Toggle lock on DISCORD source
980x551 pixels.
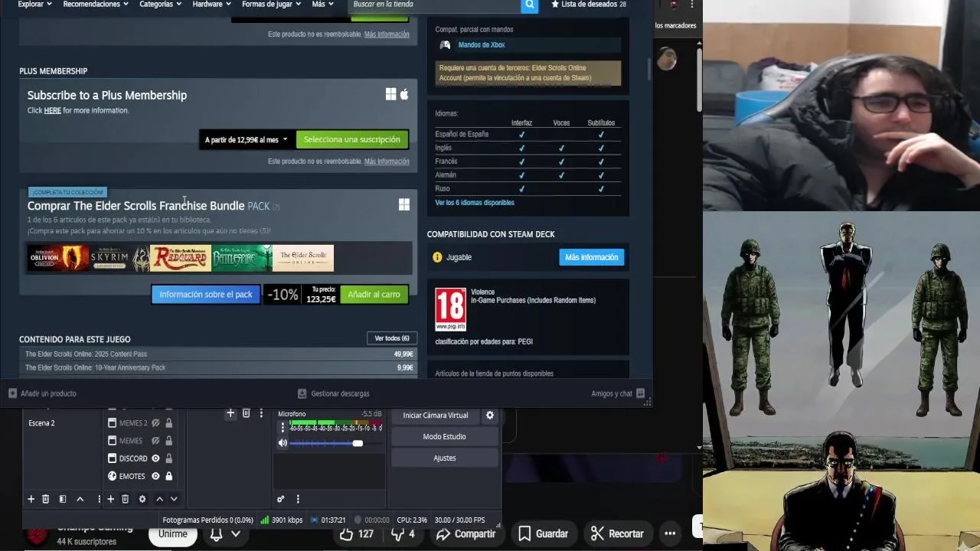point(168,458)
